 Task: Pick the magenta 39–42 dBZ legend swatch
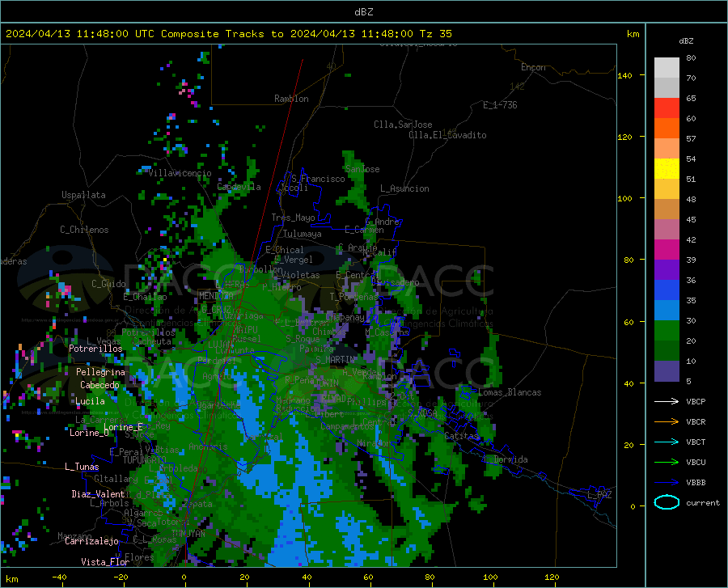667,250
